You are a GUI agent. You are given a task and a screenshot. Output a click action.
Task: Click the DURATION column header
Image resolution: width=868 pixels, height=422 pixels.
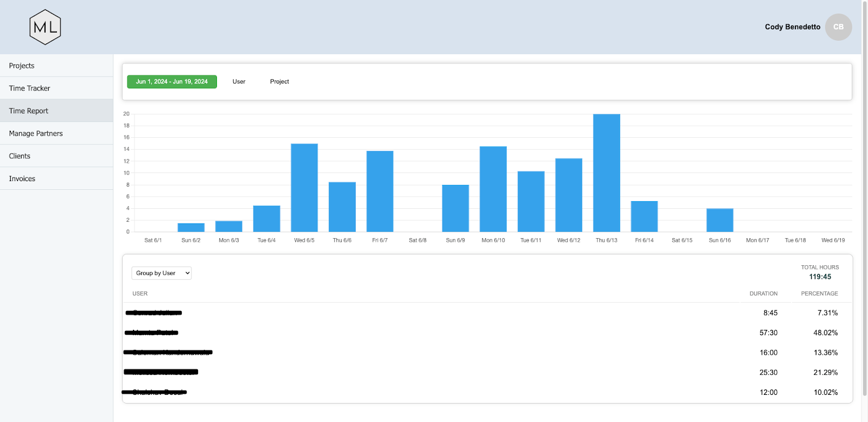(x=763, y=293)
